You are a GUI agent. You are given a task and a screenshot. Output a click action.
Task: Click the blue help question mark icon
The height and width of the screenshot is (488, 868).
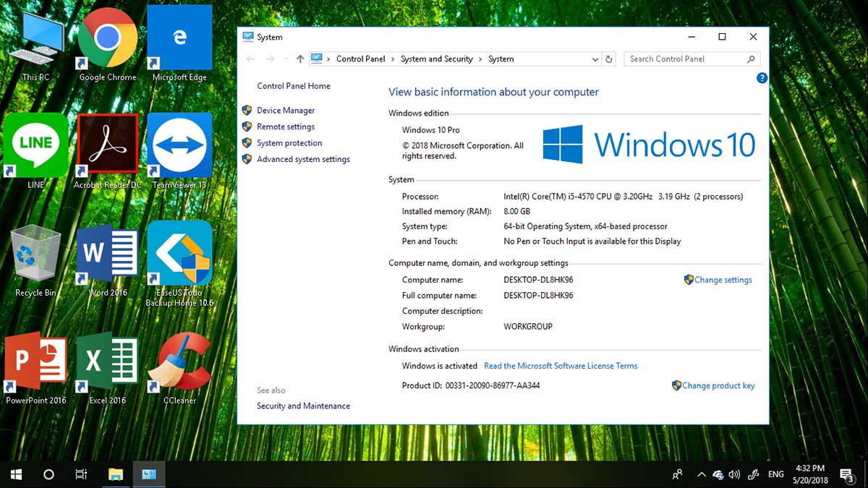762,78
